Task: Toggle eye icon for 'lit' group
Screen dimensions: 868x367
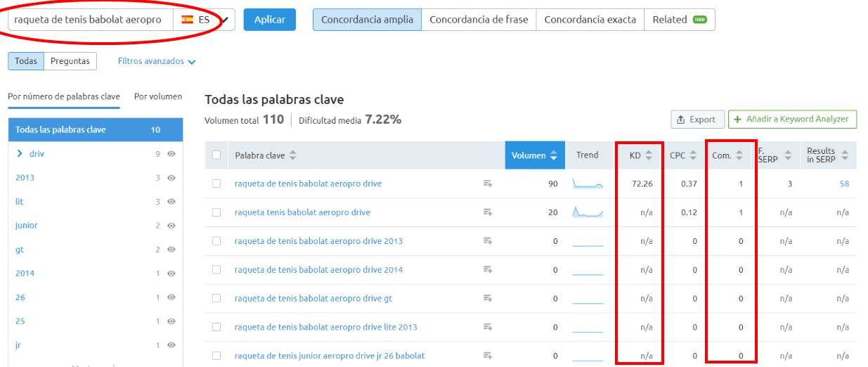Action: 171,201
